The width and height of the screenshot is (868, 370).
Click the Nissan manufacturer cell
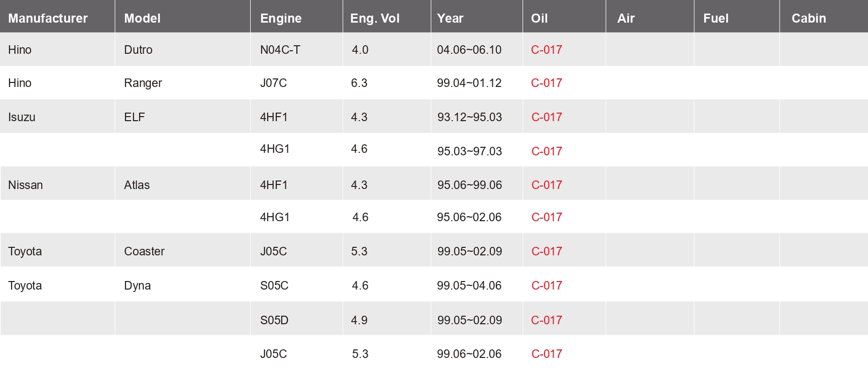coord(26,185)
